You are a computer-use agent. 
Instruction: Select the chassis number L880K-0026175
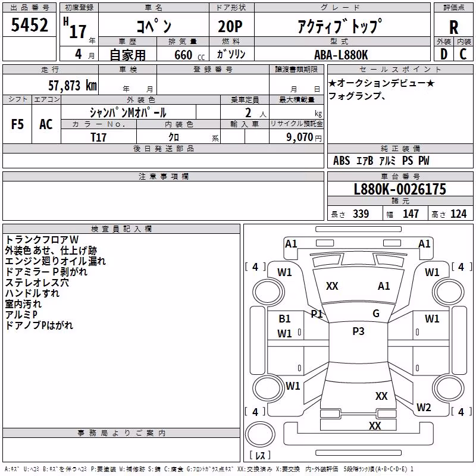click(x=400, y=189)
